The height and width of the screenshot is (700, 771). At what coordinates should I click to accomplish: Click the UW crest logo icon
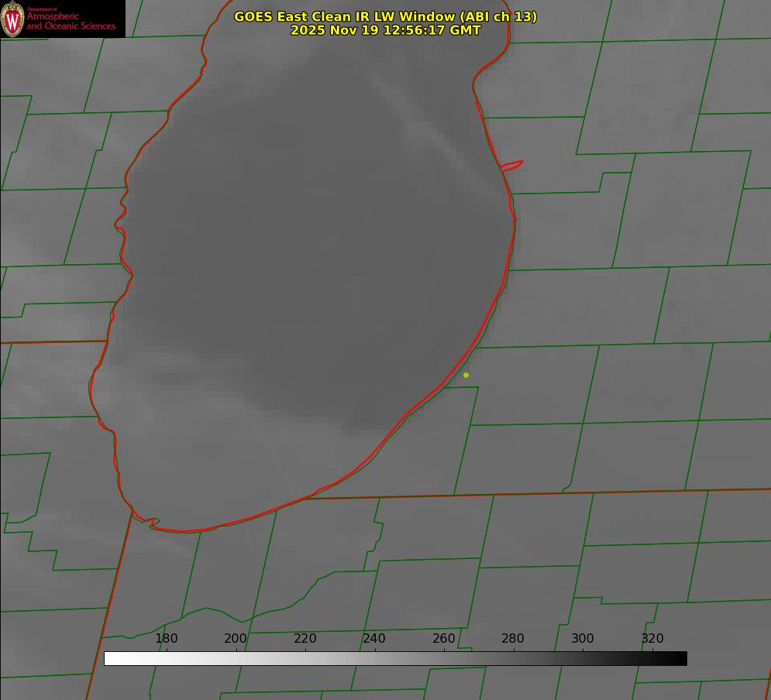pyautogui.click(x=12, y=19)
